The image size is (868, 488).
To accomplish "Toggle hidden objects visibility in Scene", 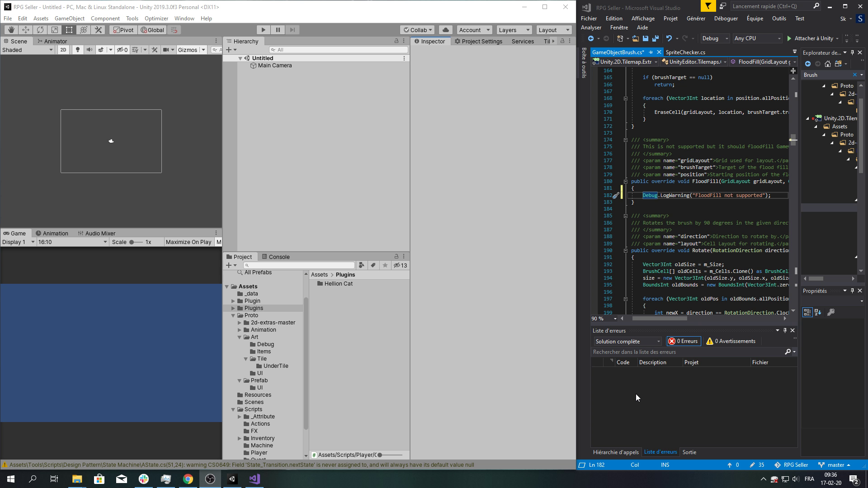I will [122, 50].
